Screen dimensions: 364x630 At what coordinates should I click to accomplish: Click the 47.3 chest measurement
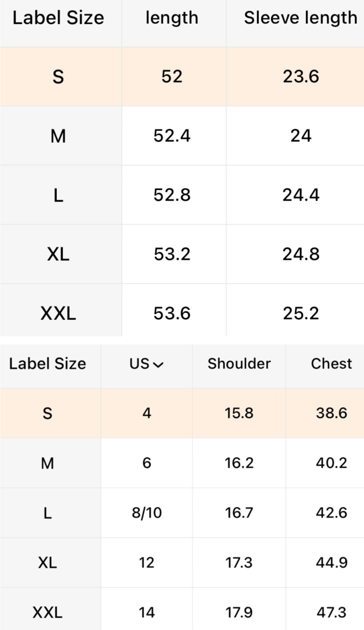tap(331, 612)
